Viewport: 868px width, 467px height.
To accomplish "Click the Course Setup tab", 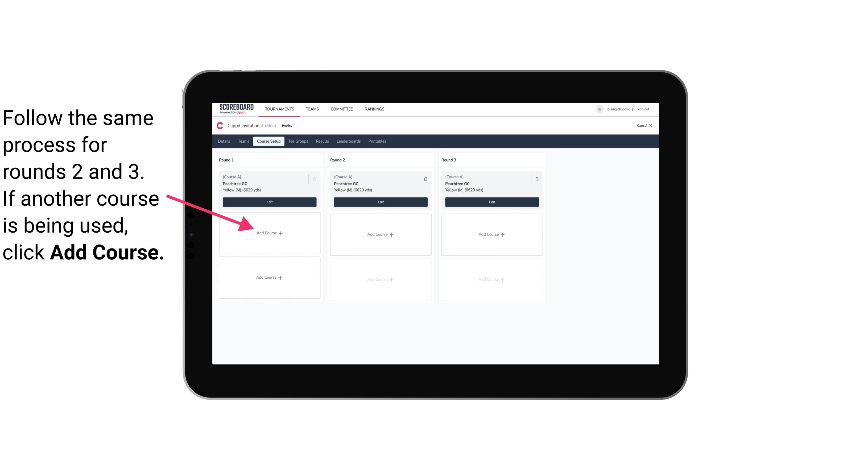I will coord(269,142).
